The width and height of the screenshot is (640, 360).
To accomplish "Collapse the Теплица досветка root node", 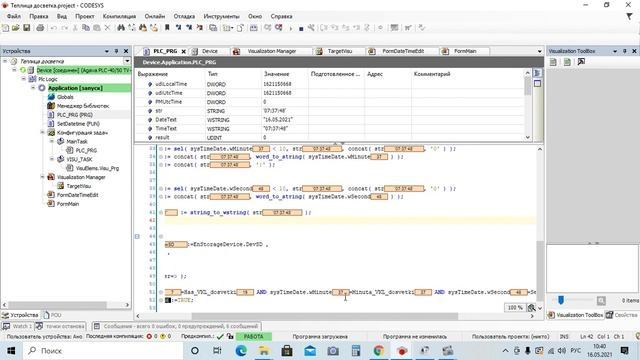I will (x=5, y=61).
